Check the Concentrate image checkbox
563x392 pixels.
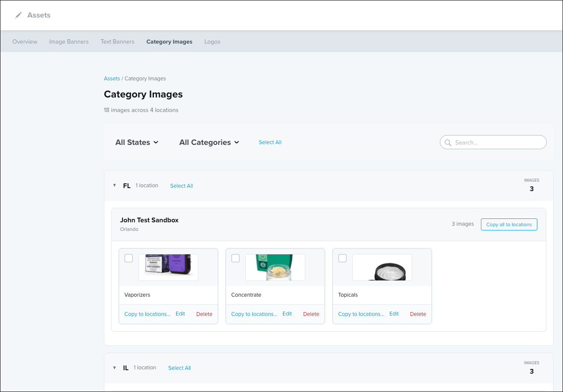coord(236,258)
